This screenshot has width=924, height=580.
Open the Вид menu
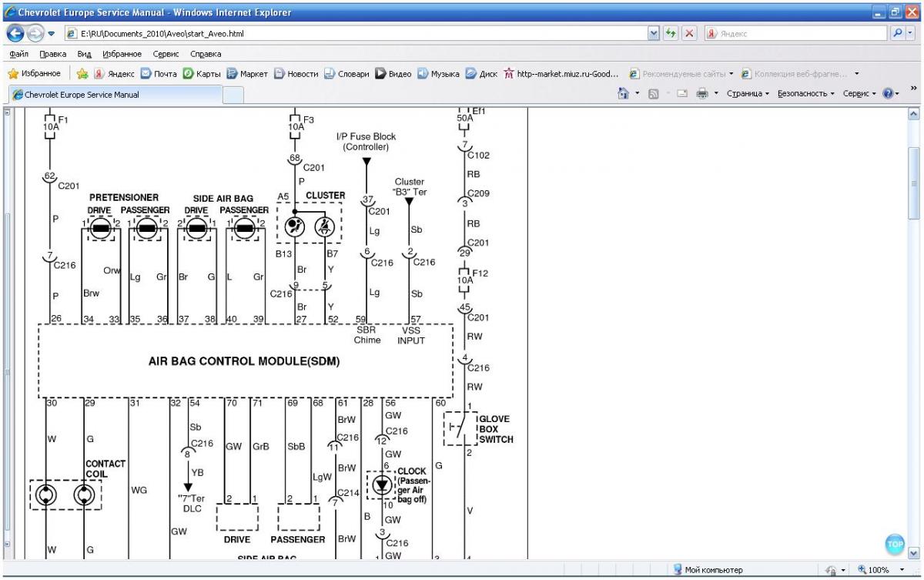click(85, 54)
